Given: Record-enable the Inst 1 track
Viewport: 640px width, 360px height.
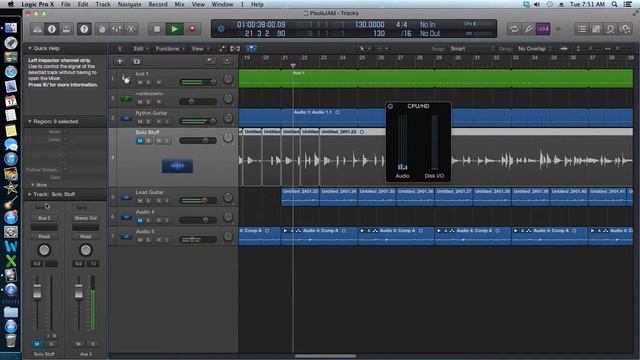Looking at the screenshot, I should [x=159, y=82].
